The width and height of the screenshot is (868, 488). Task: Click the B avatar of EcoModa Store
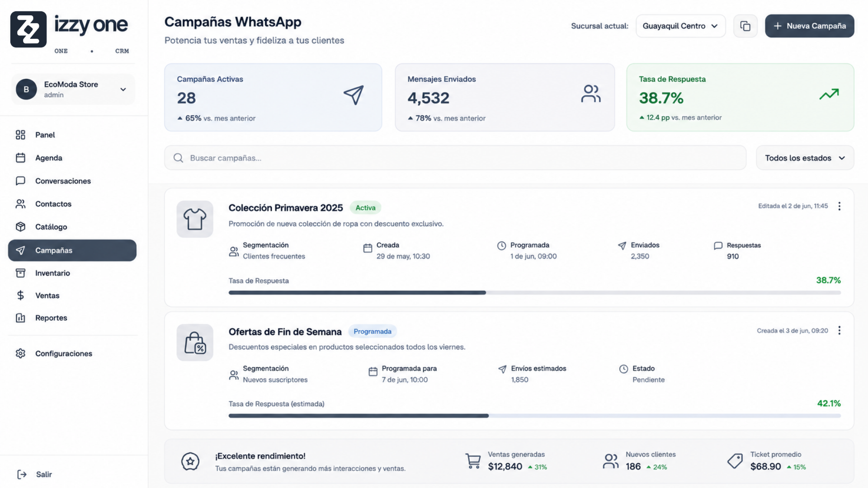tap(26, 89)
